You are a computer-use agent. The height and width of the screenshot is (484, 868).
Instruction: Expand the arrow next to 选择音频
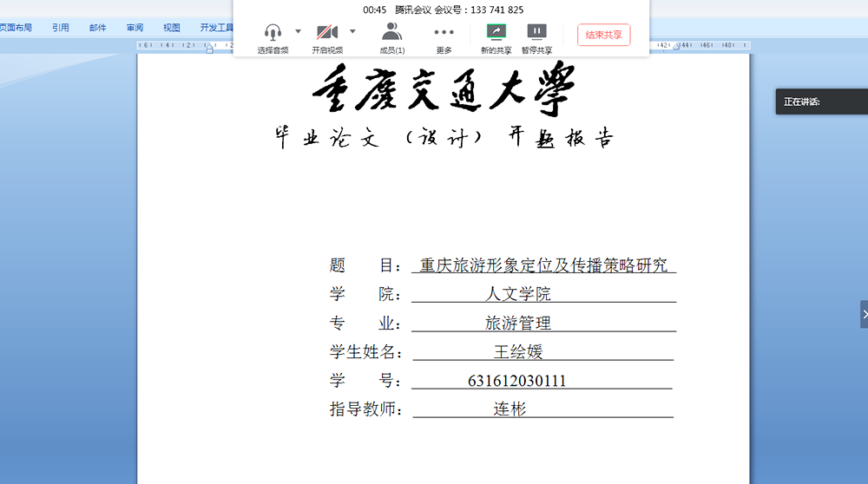[299, 31]
